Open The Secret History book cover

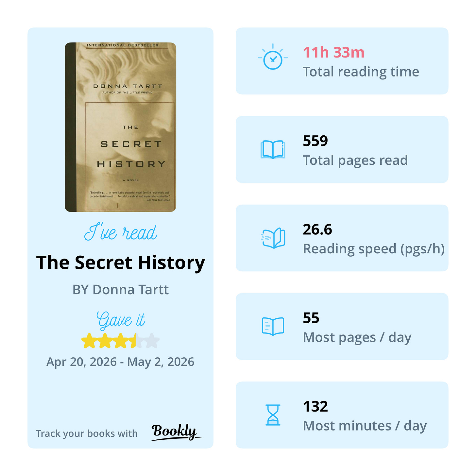coord(120,127)
